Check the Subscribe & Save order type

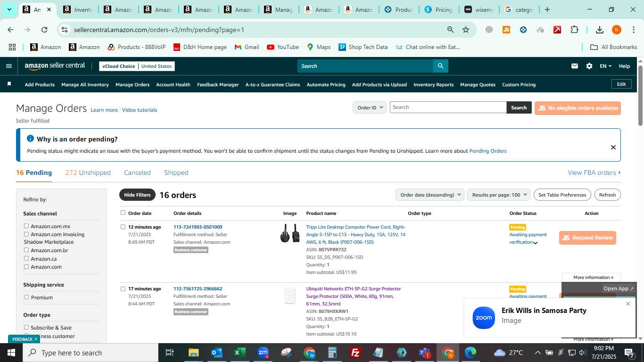(x=26, y=328)
